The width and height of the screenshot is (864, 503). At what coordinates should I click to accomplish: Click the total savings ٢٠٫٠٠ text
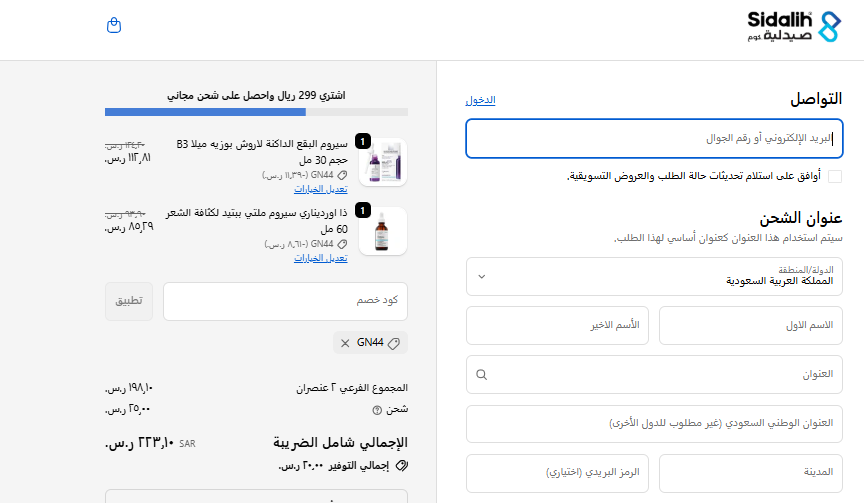(x=334, y=466)
